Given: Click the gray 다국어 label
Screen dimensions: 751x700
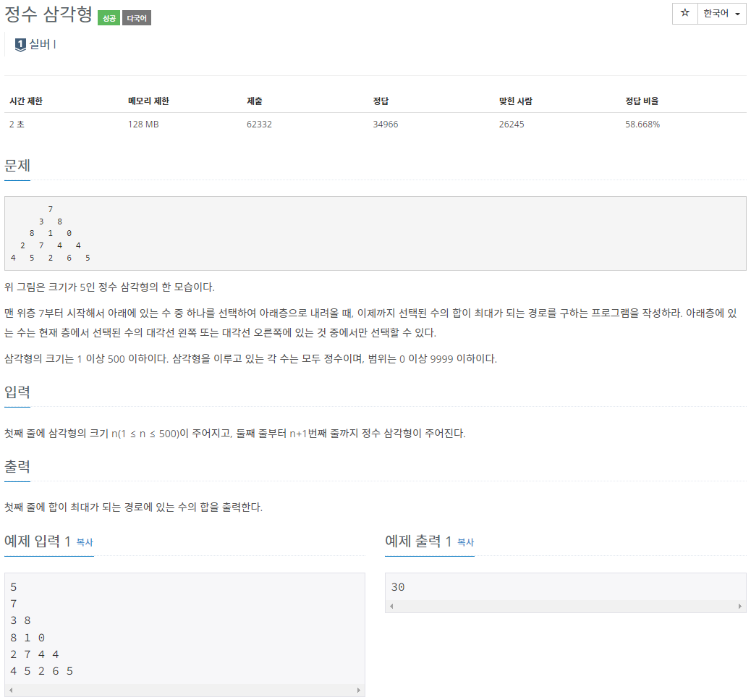Looking at the screenshot, I should 137,18.
